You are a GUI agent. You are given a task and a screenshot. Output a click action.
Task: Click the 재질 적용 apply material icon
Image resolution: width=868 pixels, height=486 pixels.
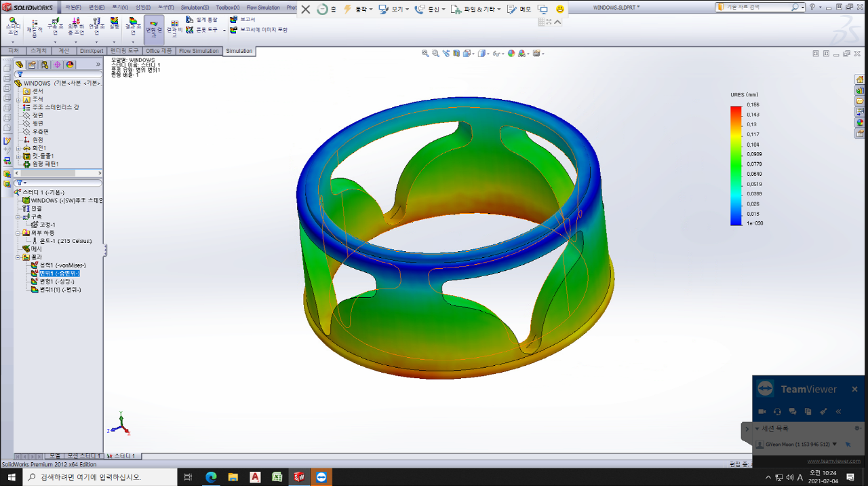click(33, 29)
